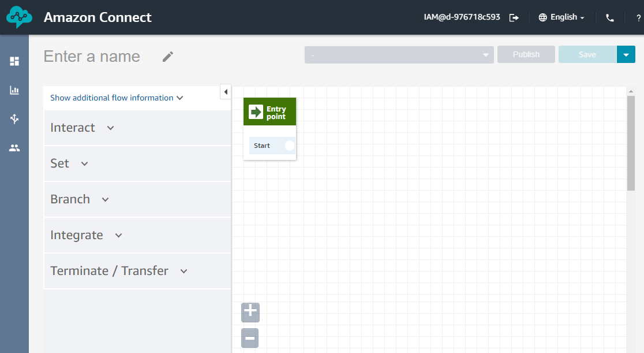Open the routing flows sidebar icon
Viewport: 644px width, 353px height.
tap(14, 119)
